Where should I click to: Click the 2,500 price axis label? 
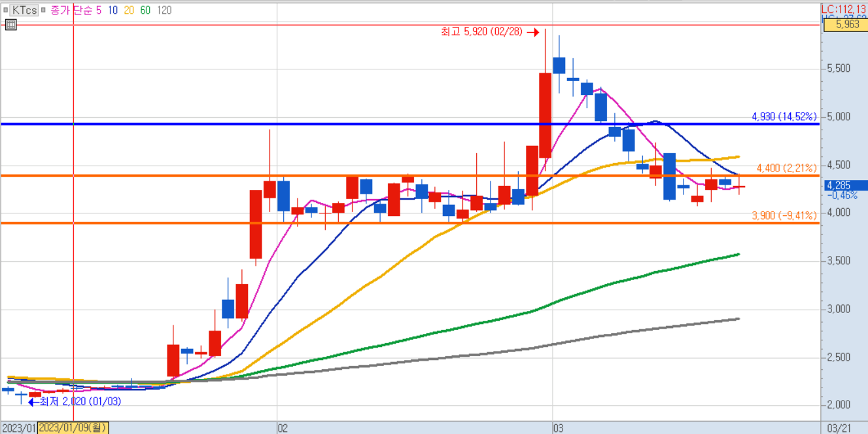coord(837,357)
